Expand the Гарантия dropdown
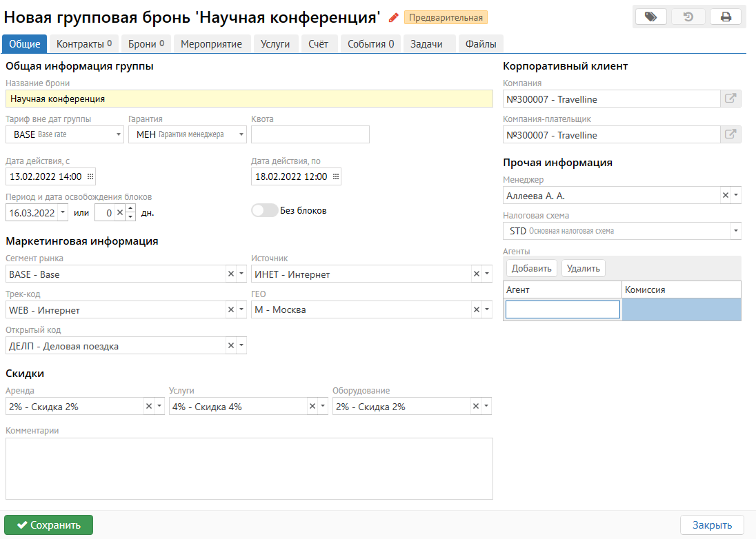Screen dimensions: 756x539 (x=241, y=134)
